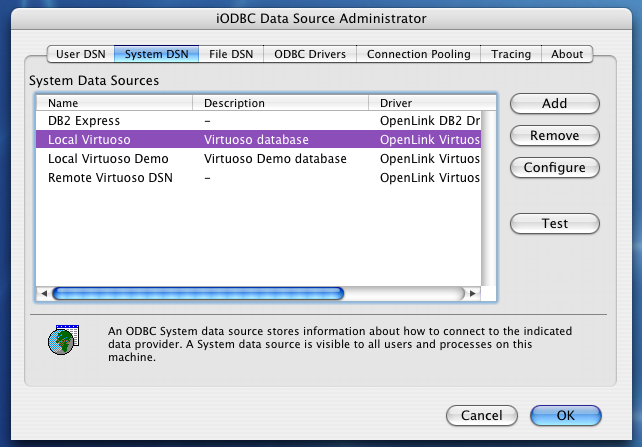Click the ODBC globe data source icon
This screenshot has height=447, width=642.
[63, 339]
